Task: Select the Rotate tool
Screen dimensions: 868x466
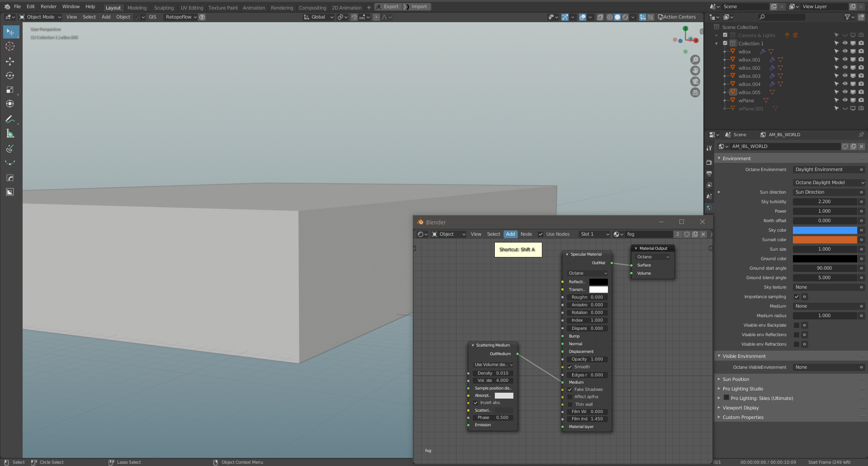Action: [10, 76]
